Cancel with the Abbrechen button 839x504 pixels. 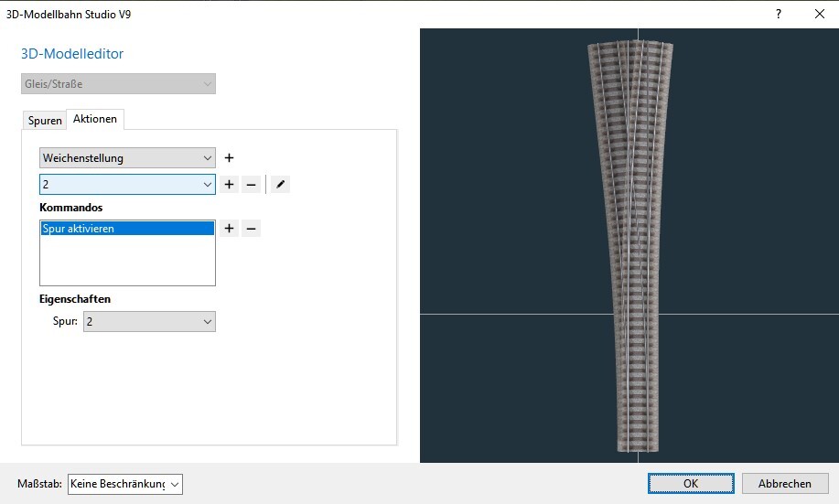785,484
